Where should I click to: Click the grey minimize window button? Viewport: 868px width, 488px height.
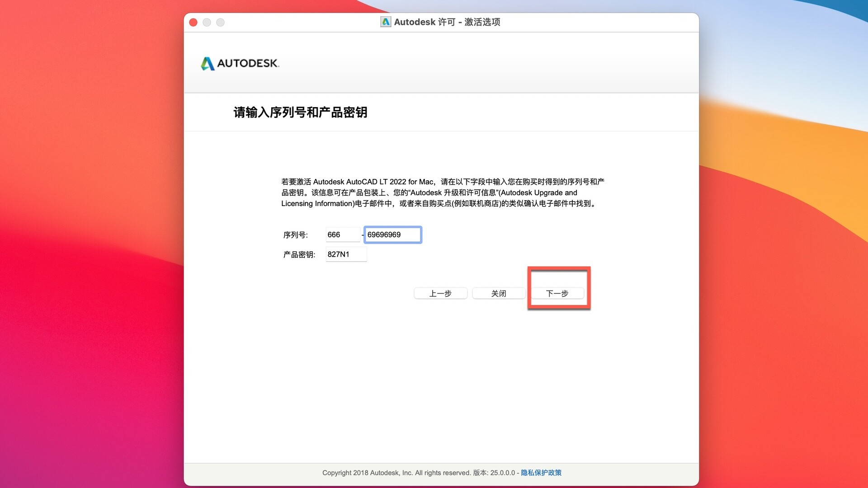pyautogui.click(x=207, y=22)
